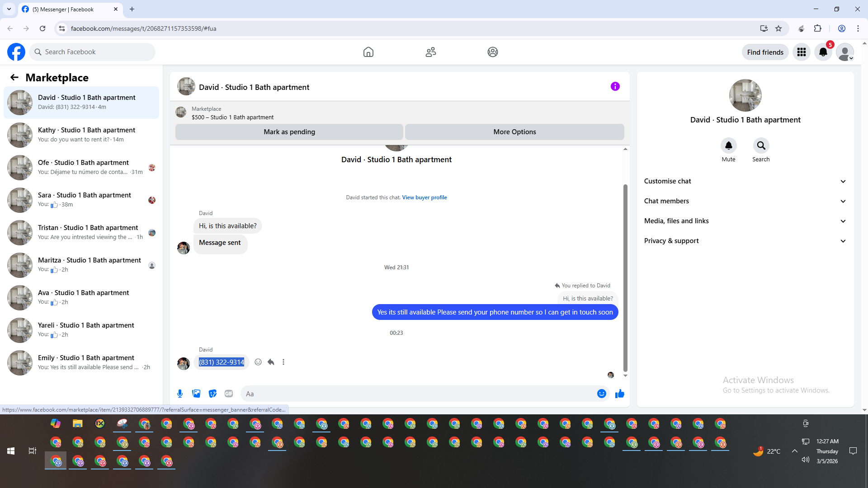Image resolution: width=868 pixels, height=488 pixels.
Task: Open the Facebook menu grid icon
Action: (802, 52)
